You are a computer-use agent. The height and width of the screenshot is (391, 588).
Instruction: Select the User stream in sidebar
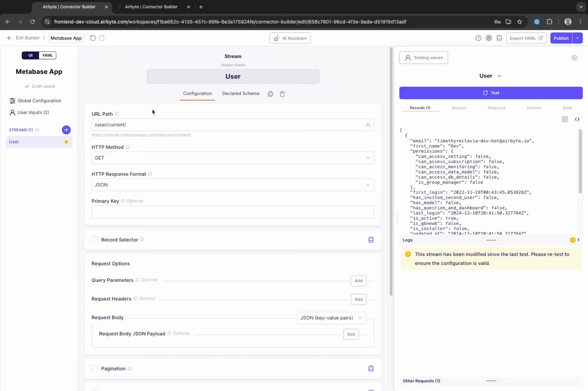[x=39, y=142]
